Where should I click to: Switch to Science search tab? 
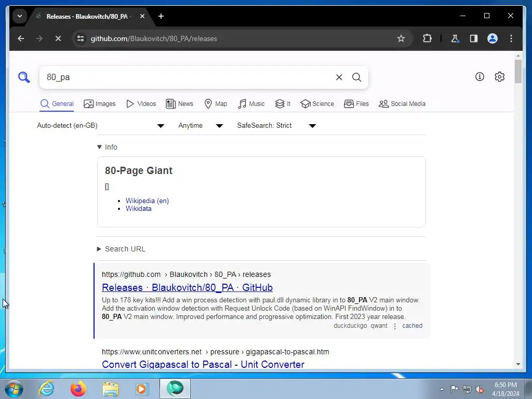317,104
